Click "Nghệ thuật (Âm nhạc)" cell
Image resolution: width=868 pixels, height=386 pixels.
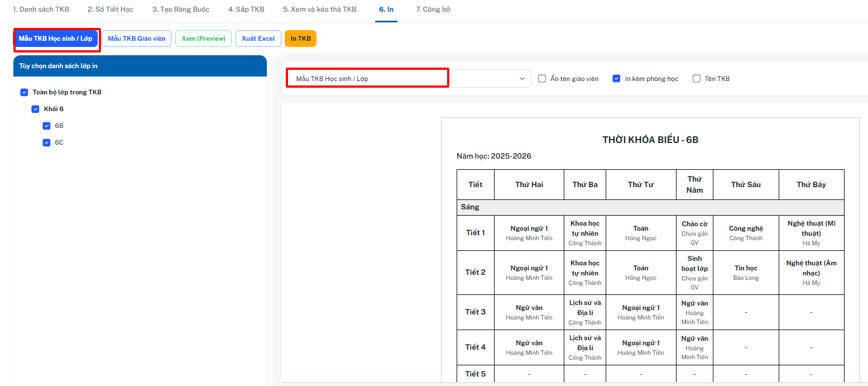click(811, 273)
